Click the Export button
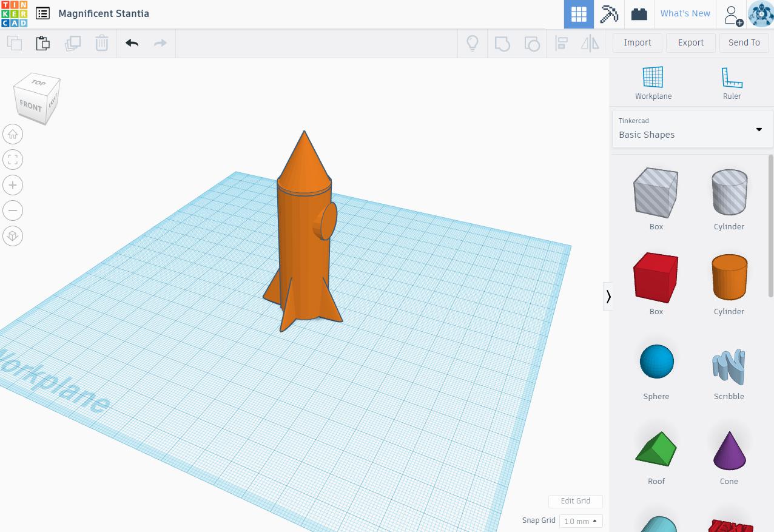 (691, 42)
